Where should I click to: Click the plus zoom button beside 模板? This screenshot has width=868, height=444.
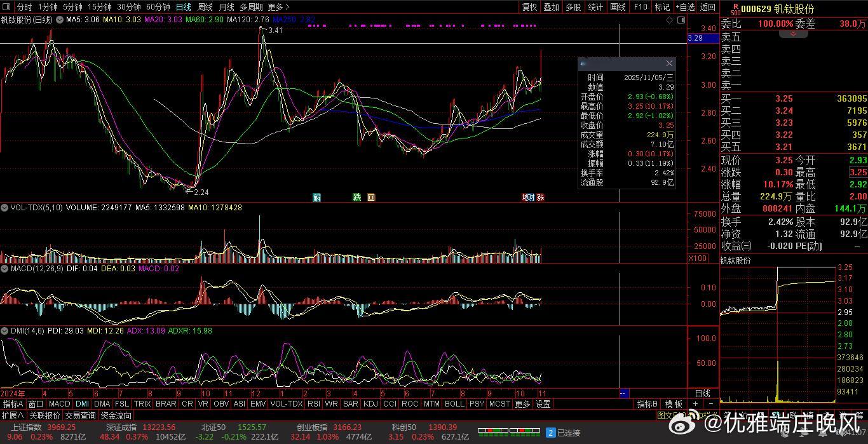(695, 404)
